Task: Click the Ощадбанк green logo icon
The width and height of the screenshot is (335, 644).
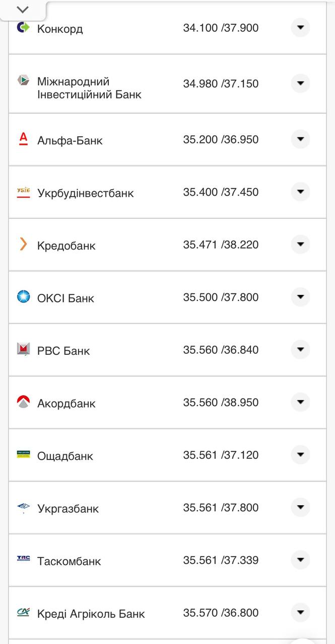Action: pyautogui.click(x=23, y=454)
